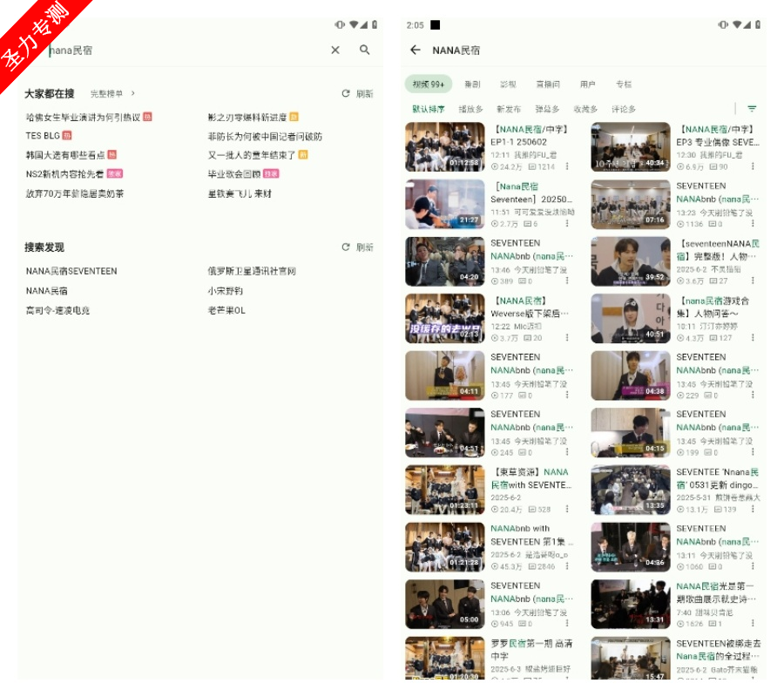The height and width of the screenshot is (697, 784).
Task: Clear the search field with the X icon
Action: pyautogui.click(x=335, y=50)
